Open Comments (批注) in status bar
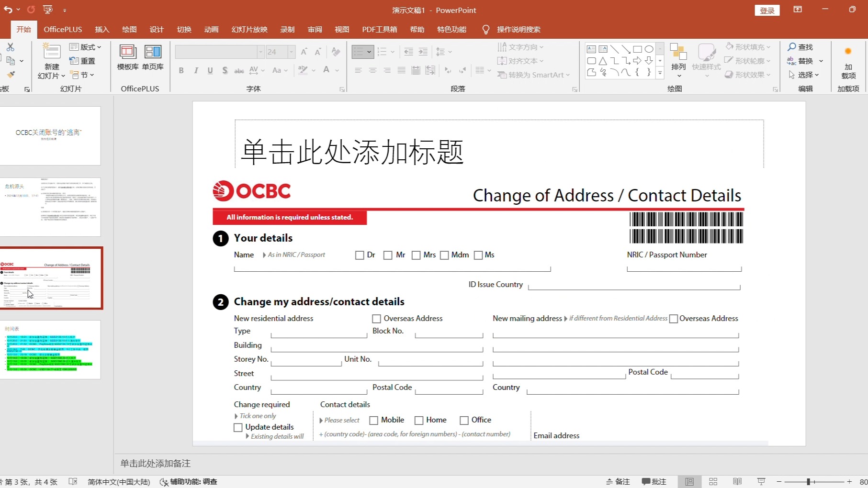Viewport: 868px width, 488px height. (x=654, y=481)
